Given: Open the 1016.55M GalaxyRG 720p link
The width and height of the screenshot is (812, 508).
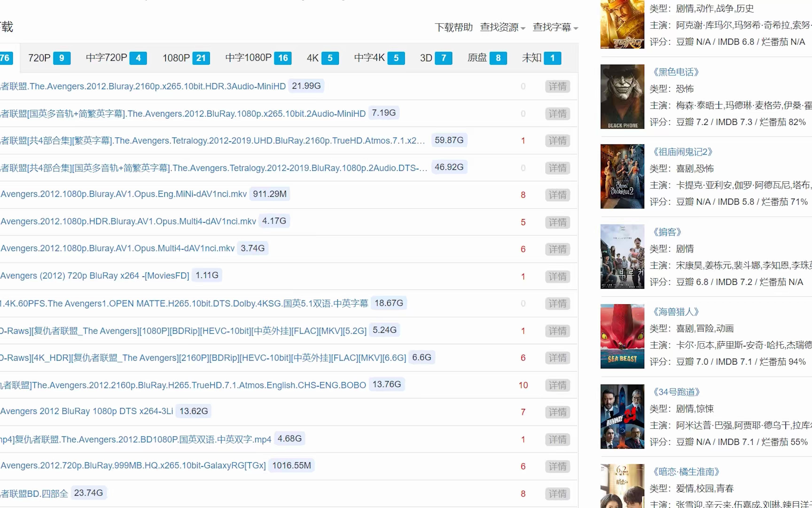Looking at the screenshot, I should pos(133,466).
